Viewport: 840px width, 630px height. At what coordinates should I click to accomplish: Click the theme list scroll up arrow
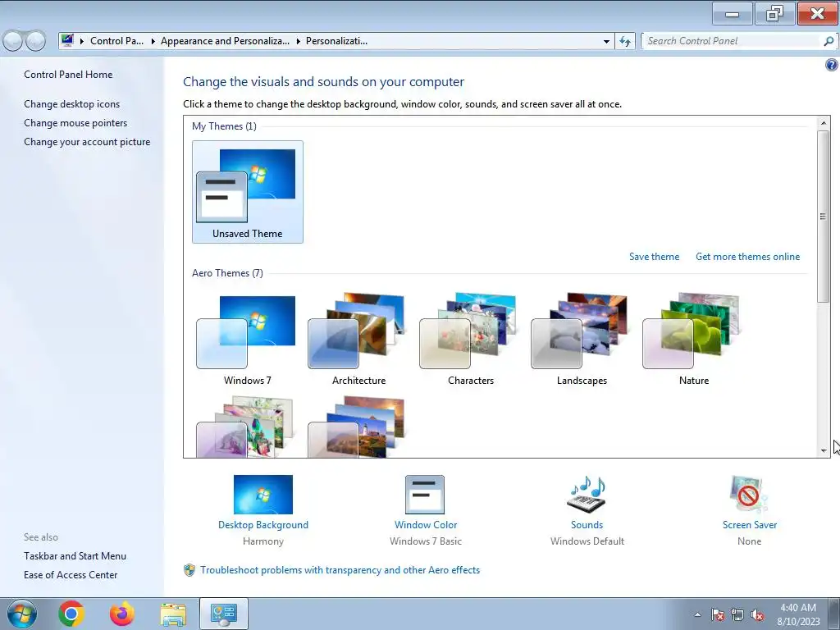tap(824, 123)
